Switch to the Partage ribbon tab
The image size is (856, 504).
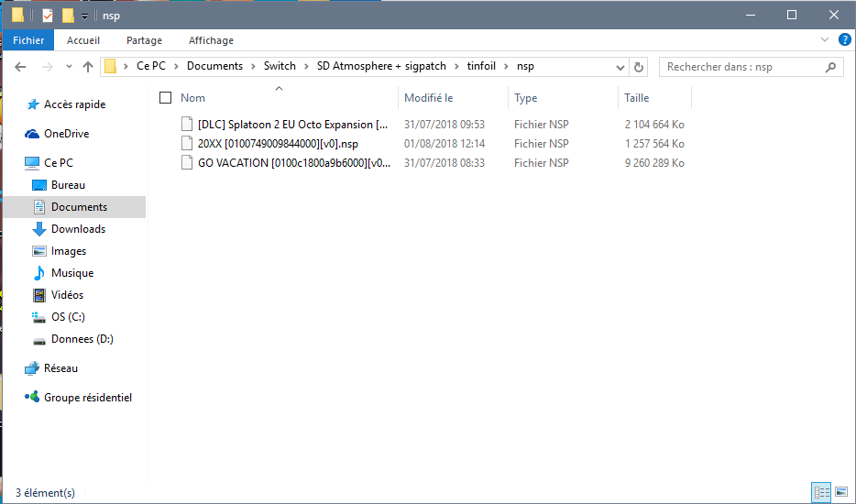pos(144,40)
